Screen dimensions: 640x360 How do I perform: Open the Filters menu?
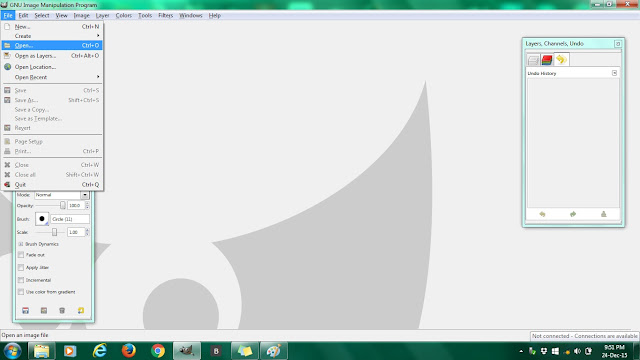pyautogui.click(x=165, y=16)
